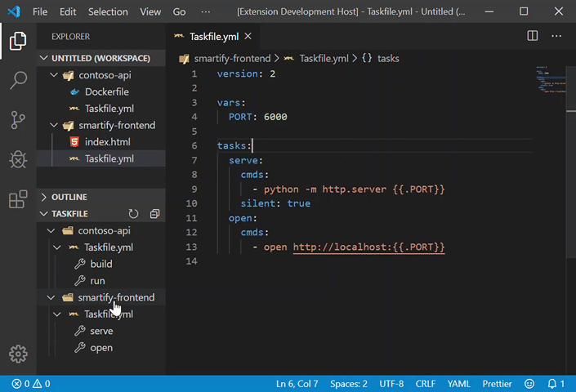Collapse smartify-frontend folder in Explorer
The image size is (576, 392).
coord(54,125)
